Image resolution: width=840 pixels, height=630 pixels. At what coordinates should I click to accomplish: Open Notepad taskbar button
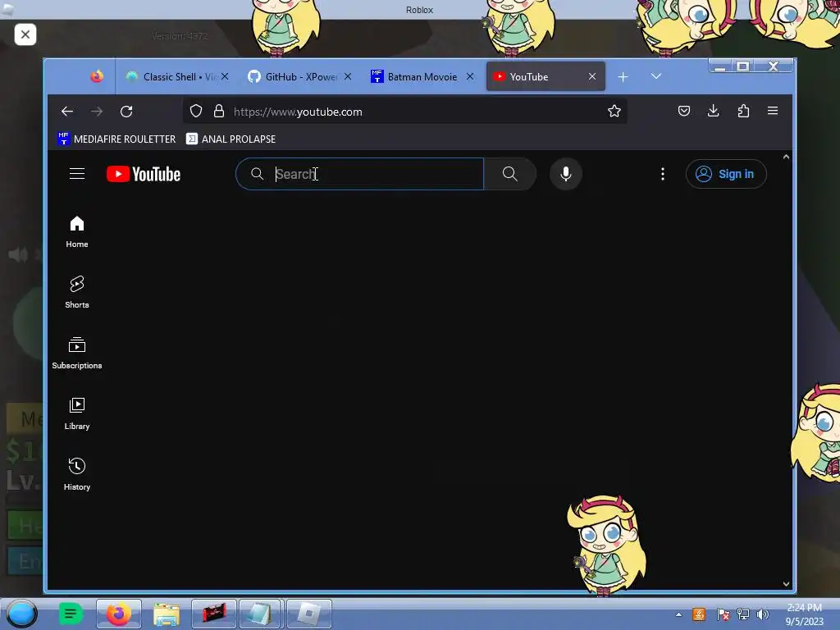coord(262,614)
